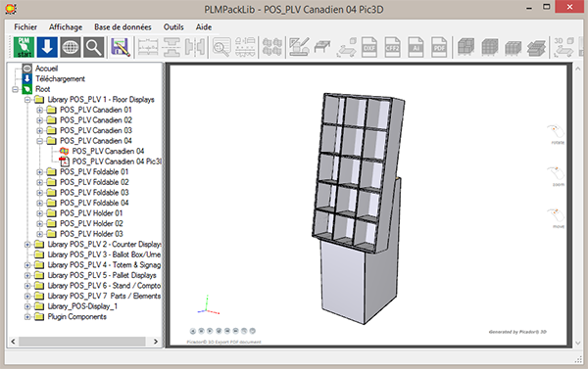Collapse the Root tree node
Image resolution: width=588 pixels, height=369 pixels.
click(x=15, y=89)
